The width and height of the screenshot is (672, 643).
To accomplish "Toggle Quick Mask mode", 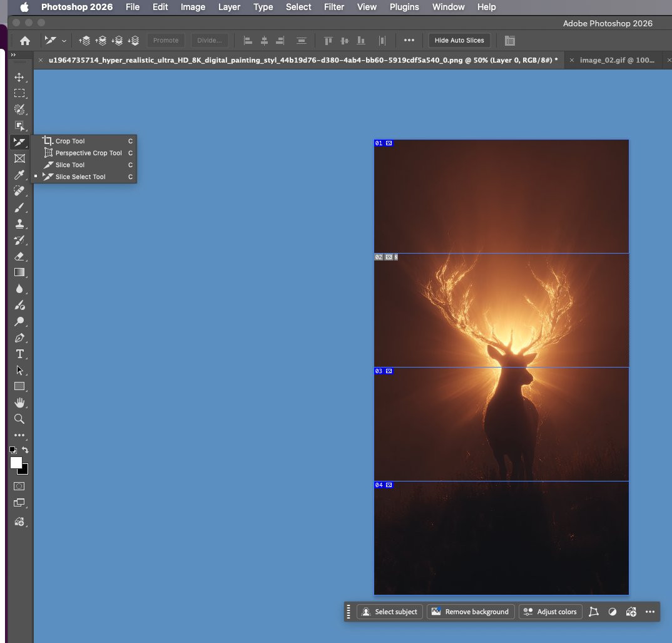I will click(19, 486).
